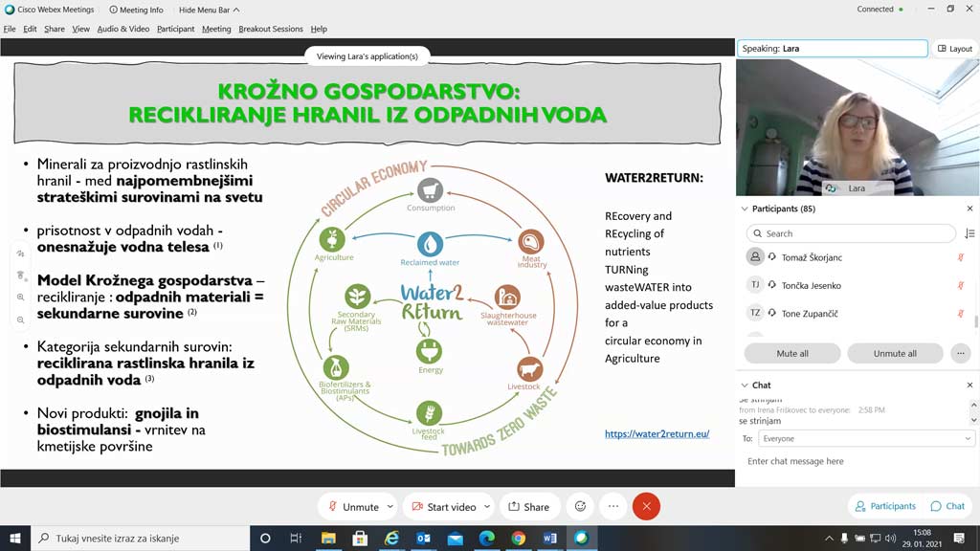980x551 pixels.
Task: Open Word from the taskbar
Action: pos(550,538)
